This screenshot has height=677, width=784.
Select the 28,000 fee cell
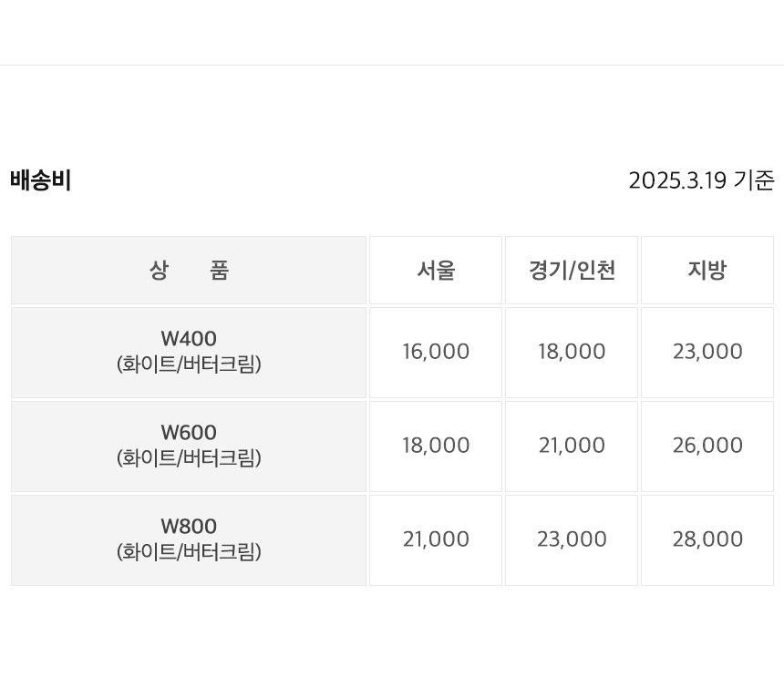click(x=707, y=540)
